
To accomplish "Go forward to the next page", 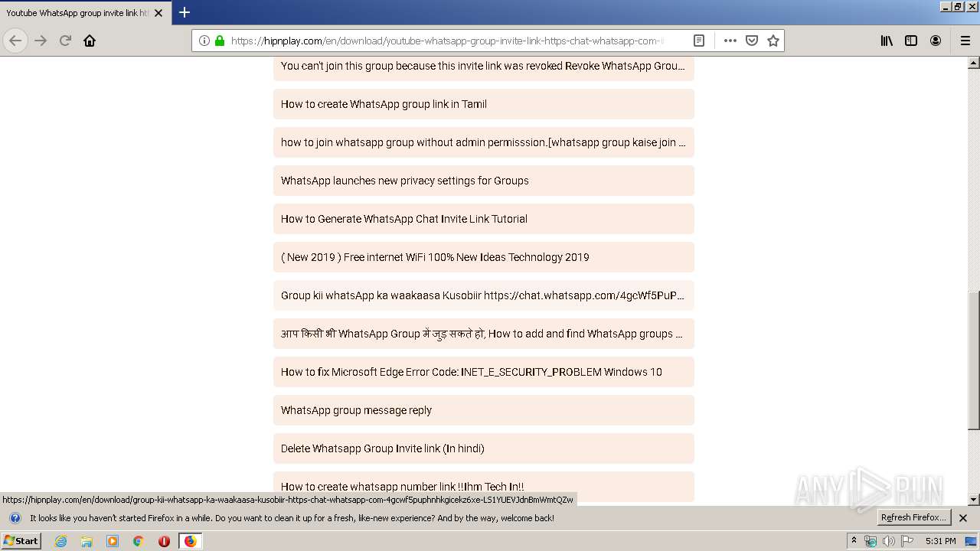I will point(41,41).
